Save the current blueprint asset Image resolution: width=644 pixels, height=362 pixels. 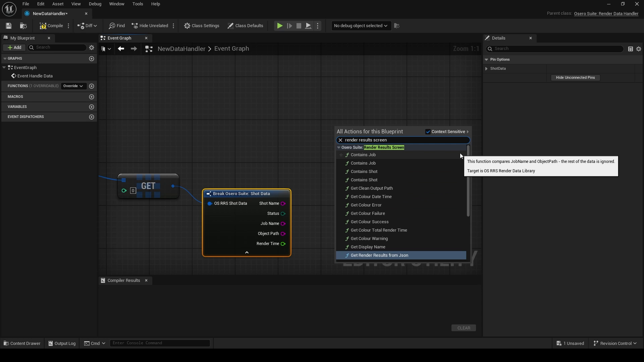[x=9, y=26]
